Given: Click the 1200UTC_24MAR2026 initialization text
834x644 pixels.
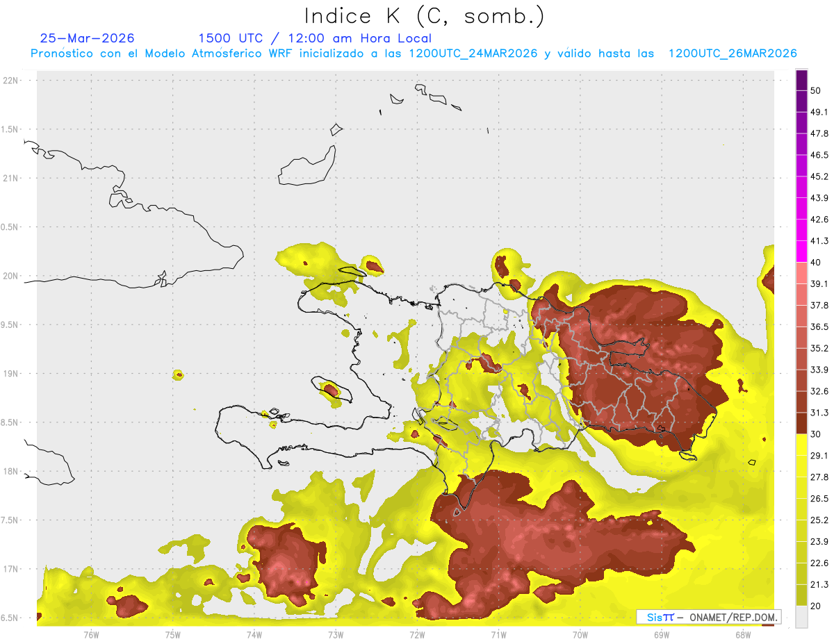Looking at the screenshot, I should [x=473, y=53].
